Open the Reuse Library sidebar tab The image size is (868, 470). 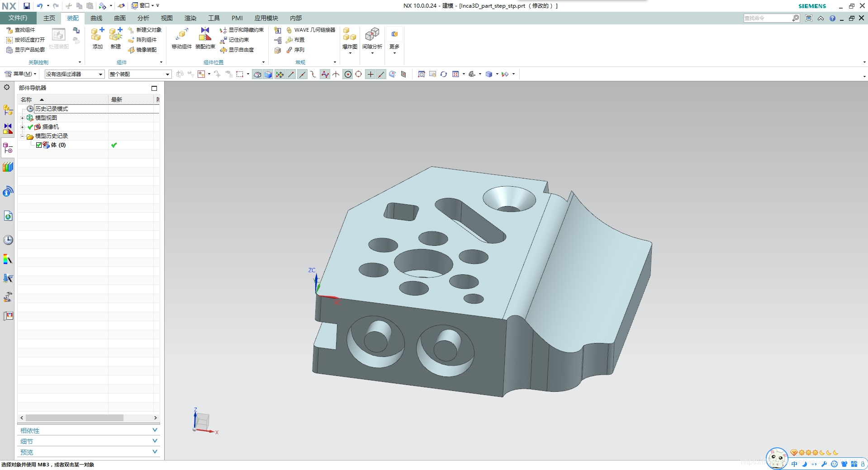tap(8, 167)
